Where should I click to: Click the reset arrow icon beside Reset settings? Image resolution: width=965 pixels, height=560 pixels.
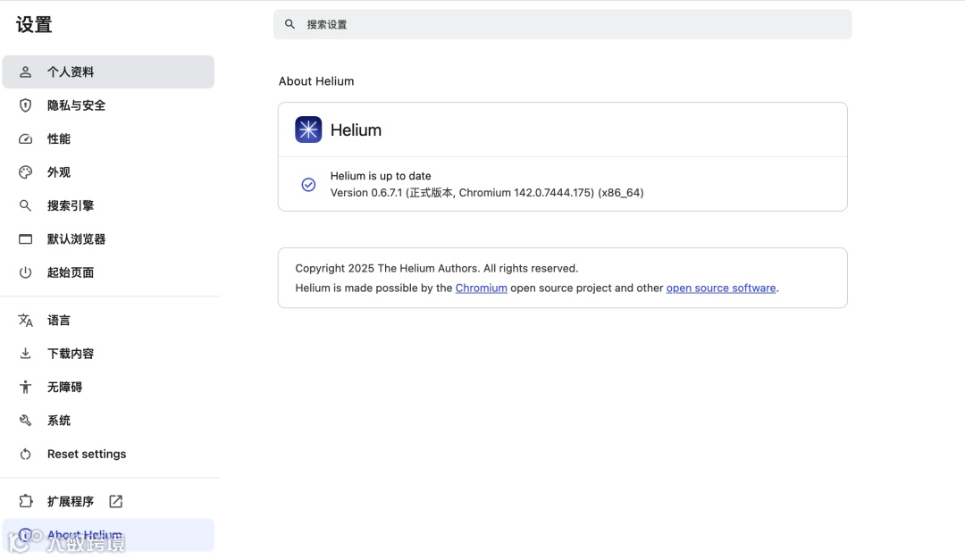pyautogui.click(x=25, y=454)
